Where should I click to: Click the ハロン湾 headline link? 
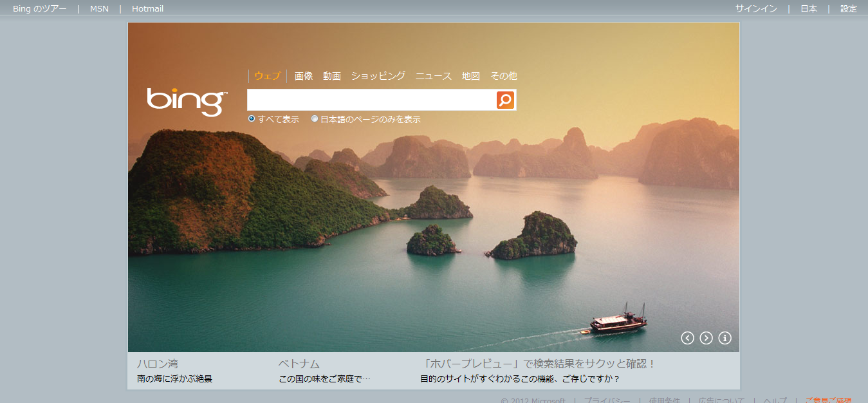(x=157, y=364)
